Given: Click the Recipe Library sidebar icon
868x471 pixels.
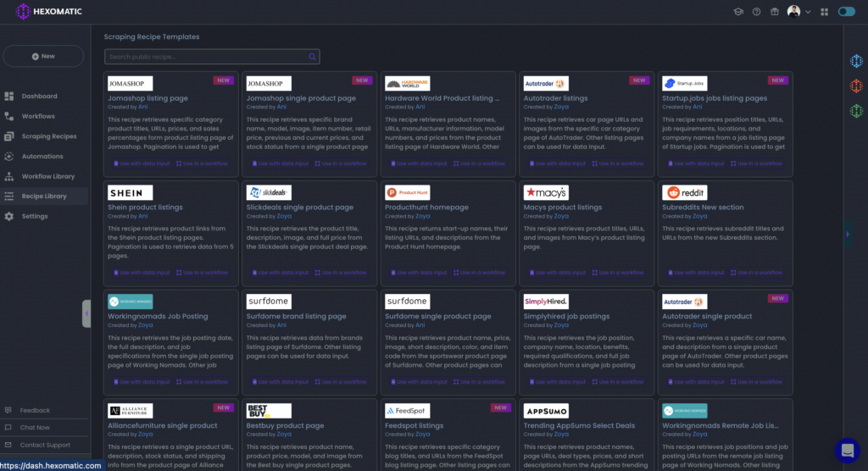Looking at the screenshot, I should [x=8, y=196].
